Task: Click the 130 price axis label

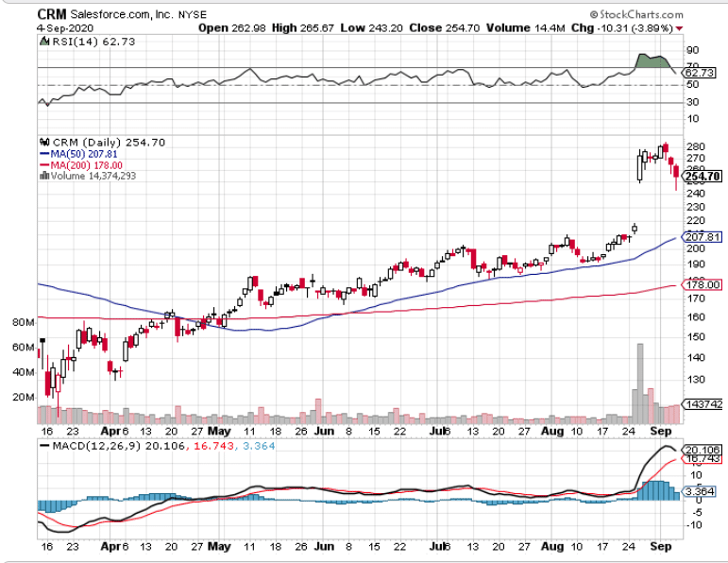Action: coord(696,380)
